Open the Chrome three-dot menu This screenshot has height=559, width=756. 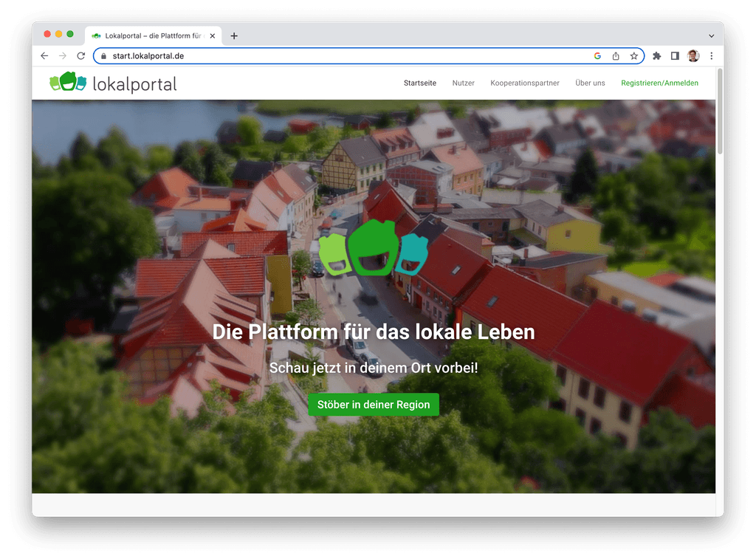coord(712,56)
